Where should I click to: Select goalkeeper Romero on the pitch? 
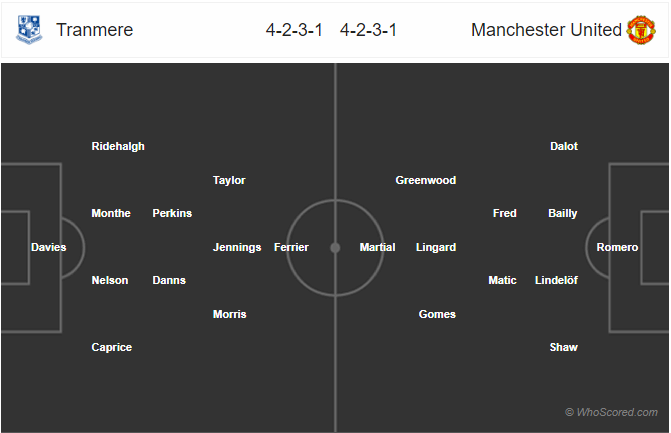click(617, 247)
